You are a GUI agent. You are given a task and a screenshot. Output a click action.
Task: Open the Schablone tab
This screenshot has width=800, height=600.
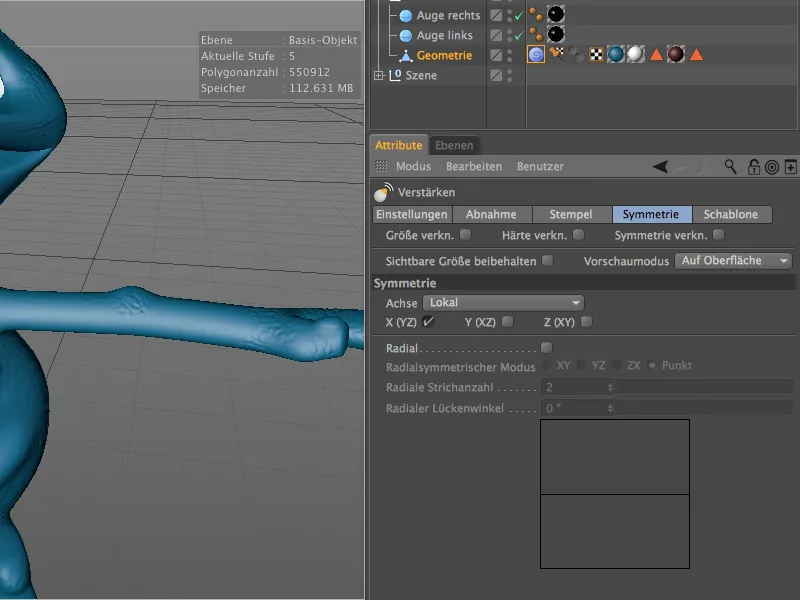tap(731, 214)
